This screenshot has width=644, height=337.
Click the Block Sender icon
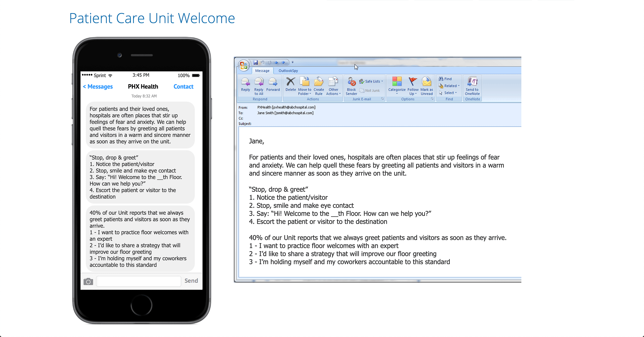pyautogui.click(x=352, y=81)
